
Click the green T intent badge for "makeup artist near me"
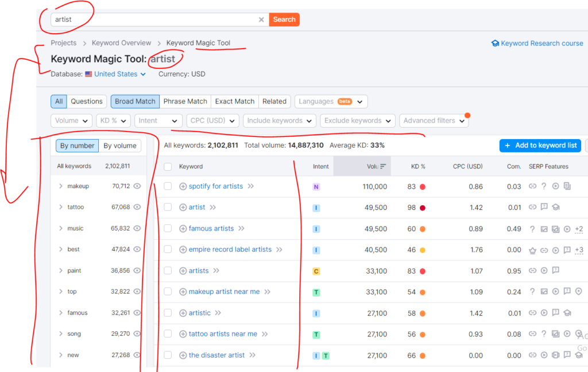(x=316, y=292)
